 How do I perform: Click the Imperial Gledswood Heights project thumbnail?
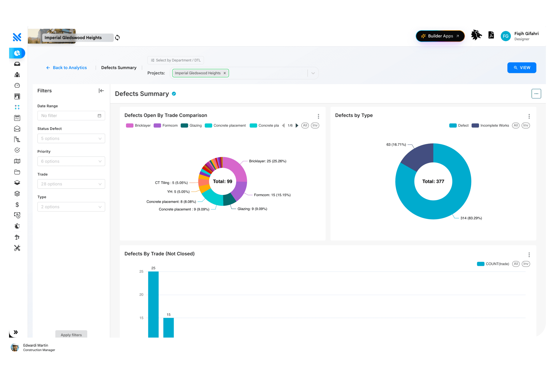[52, 36]
